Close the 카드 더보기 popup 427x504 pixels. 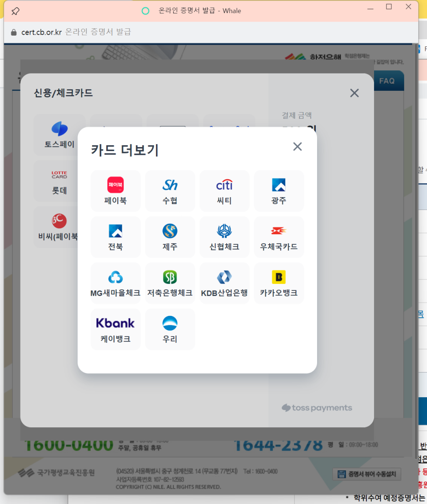297,147
